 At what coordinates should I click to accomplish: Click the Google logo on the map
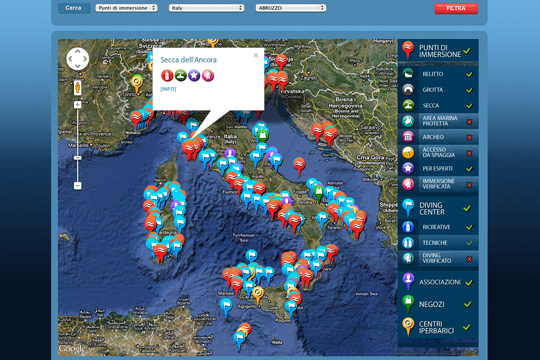(72, 349)
